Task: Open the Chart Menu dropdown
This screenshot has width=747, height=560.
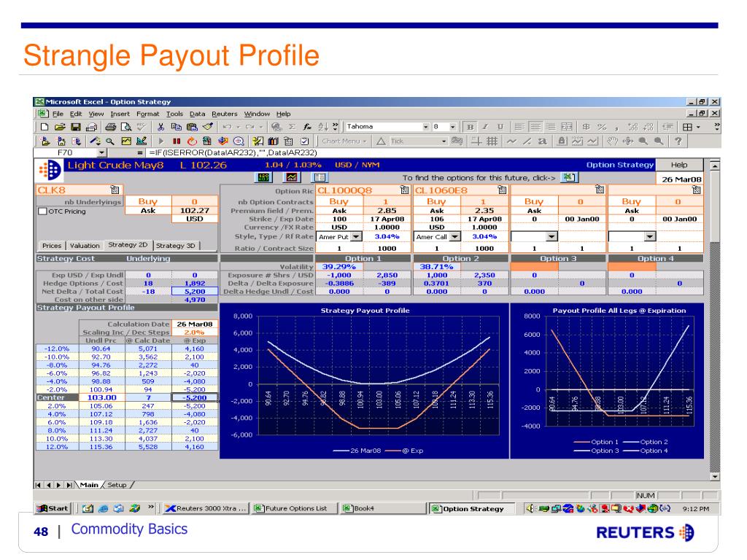Action: pos(344,141)
